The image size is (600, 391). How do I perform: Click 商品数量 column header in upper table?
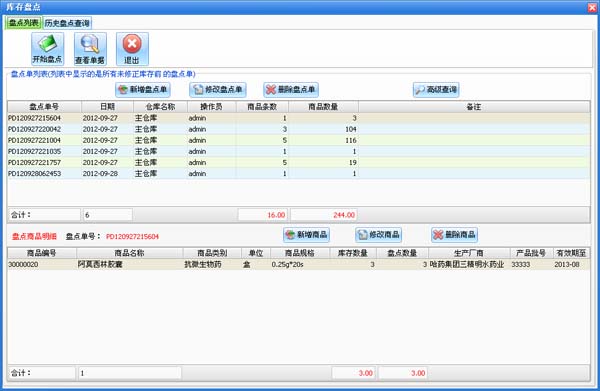[x=323, y=107]
